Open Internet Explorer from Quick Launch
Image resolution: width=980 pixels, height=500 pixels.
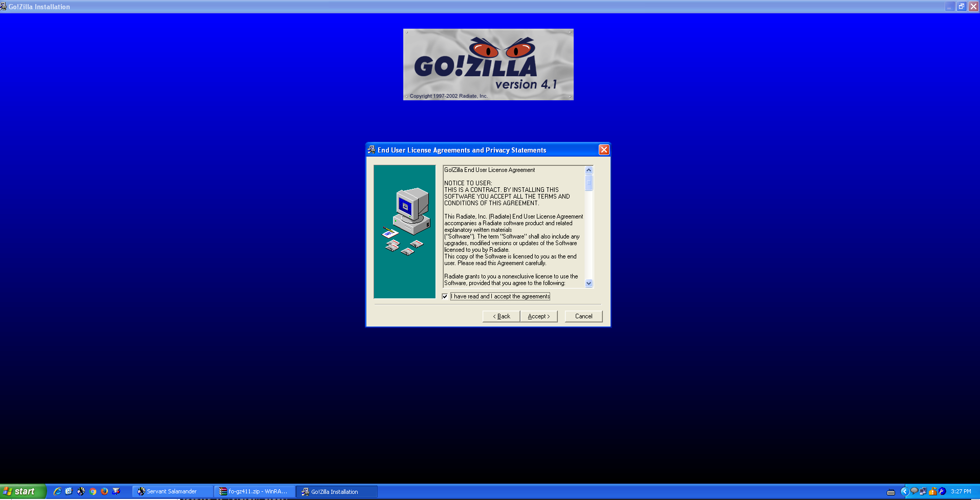click(57, 491)
